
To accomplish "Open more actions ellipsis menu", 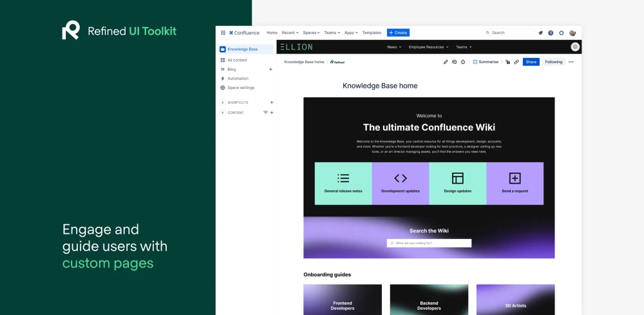I will [x=571, y=62].
